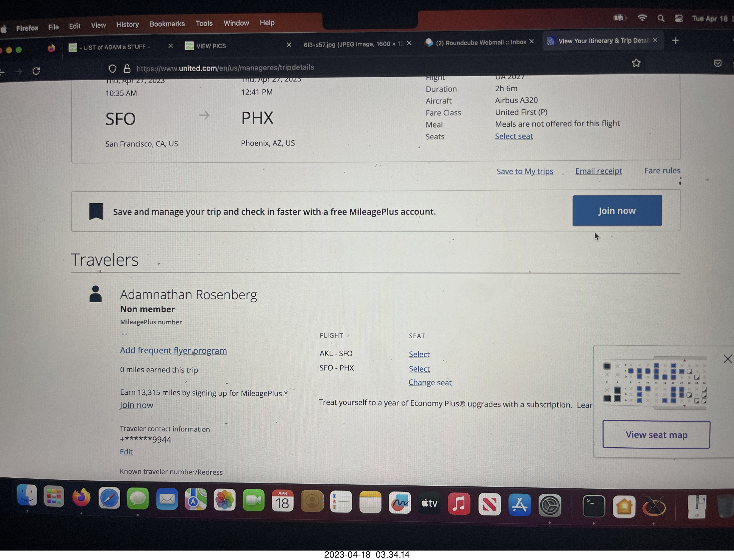734x560 pixels.
Task: Open the Bookmarks menu
Action: pos(167,24)
